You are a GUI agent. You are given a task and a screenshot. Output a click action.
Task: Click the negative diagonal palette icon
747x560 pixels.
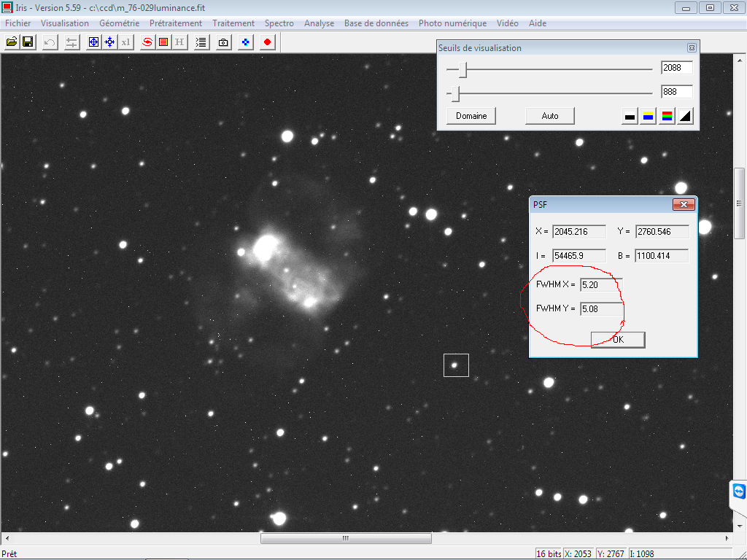pyautogui.click(x=685, y=116)
